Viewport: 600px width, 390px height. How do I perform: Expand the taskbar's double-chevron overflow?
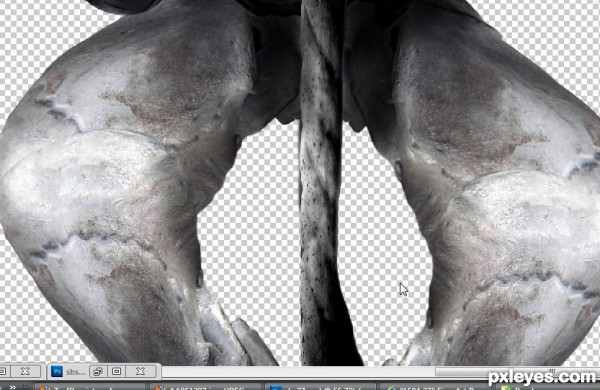pos(13,387)
